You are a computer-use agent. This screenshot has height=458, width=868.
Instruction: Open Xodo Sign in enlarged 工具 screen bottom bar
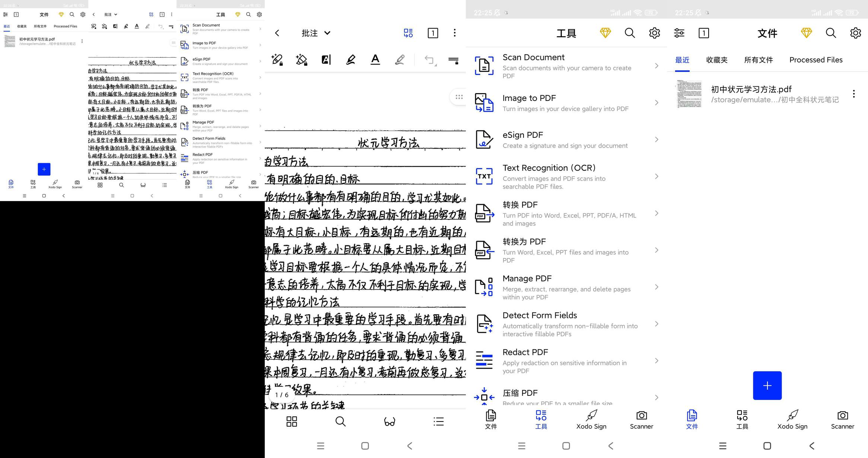pyautogui.click(x=591, y=419)
